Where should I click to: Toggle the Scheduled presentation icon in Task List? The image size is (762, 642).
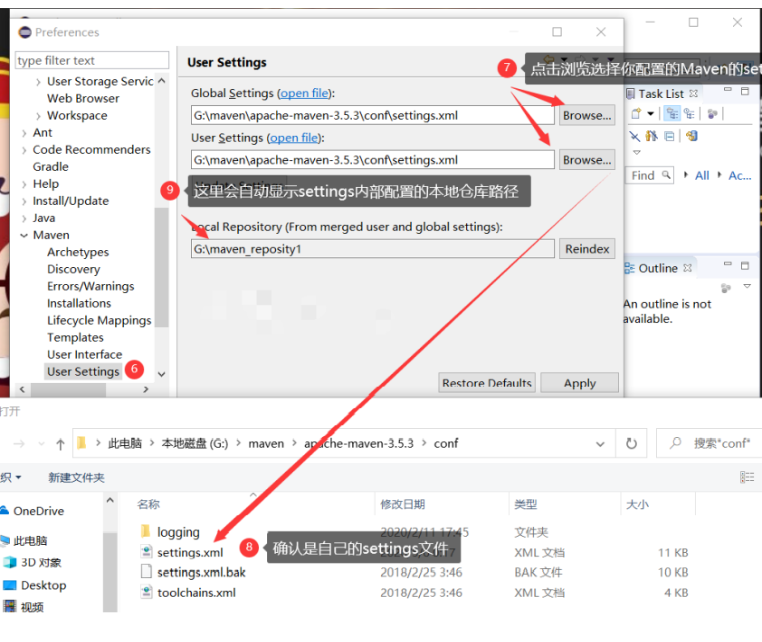[689, 114]
